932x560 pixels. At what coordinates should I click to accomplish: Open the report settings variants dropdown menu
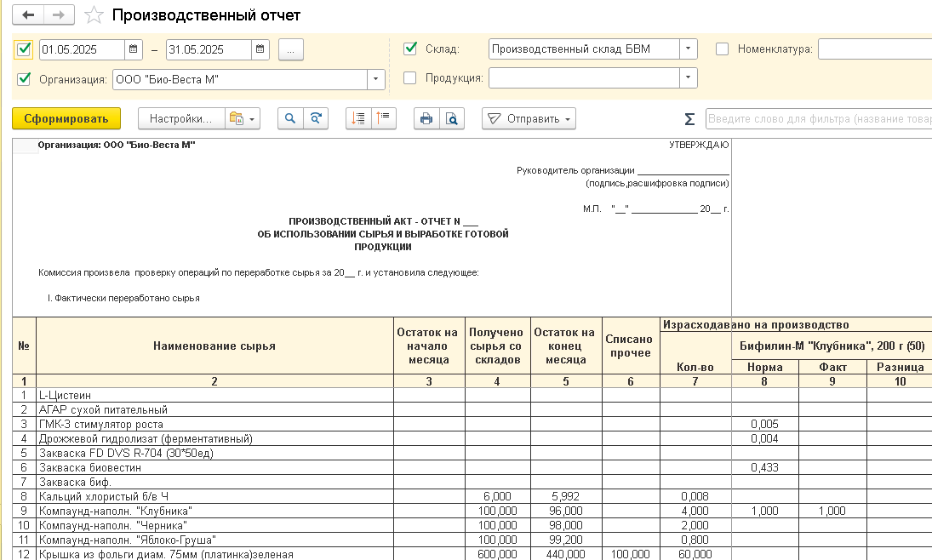(242, 119)
